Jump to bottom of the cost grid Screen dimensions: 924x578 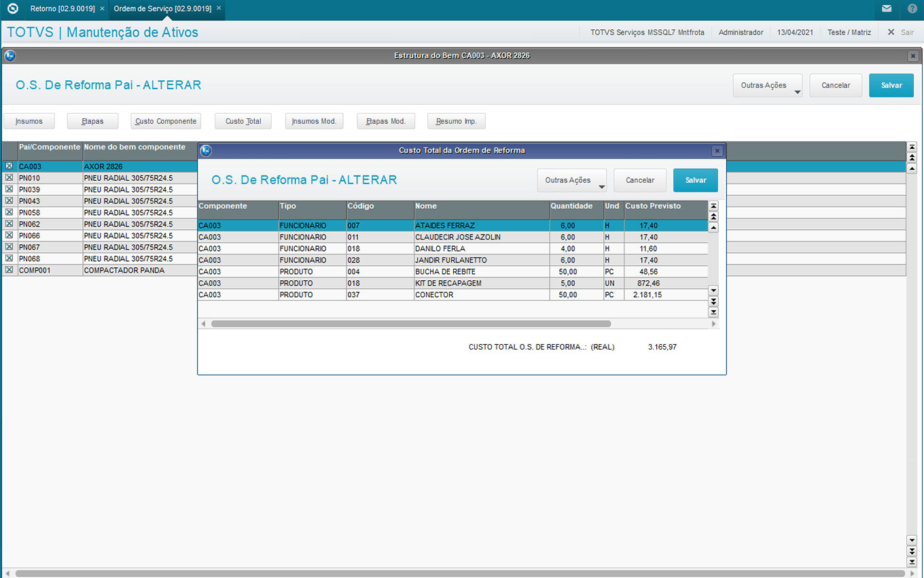click(713, 312)
